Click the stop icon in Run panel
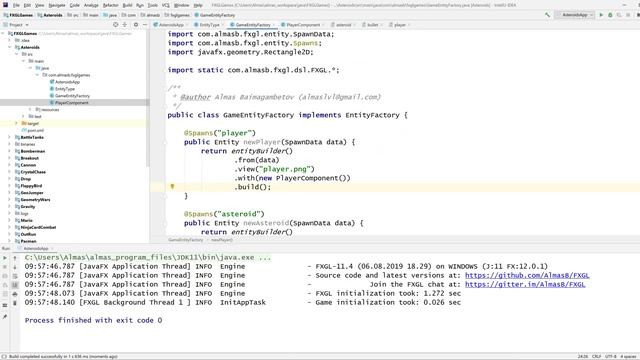Image resolution: width=640 pixels, height=360 pixels. 5,267
